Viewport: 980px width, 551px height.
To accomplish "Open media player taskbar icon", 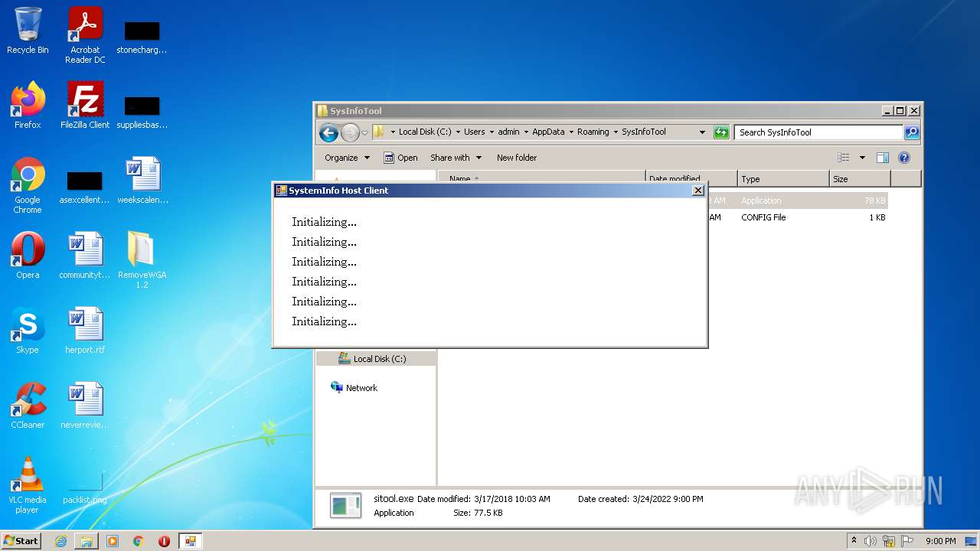I will click(x=113, y=541).
